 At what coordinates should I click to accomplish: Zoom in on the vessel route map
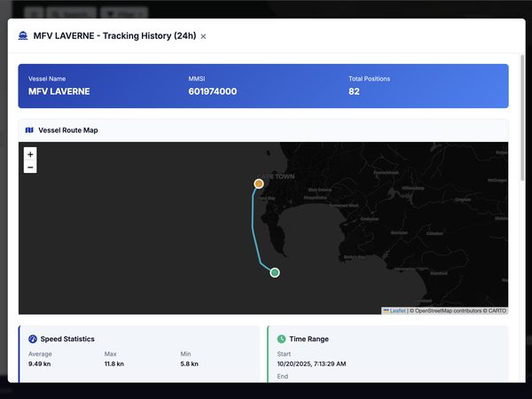coord(30,154)
